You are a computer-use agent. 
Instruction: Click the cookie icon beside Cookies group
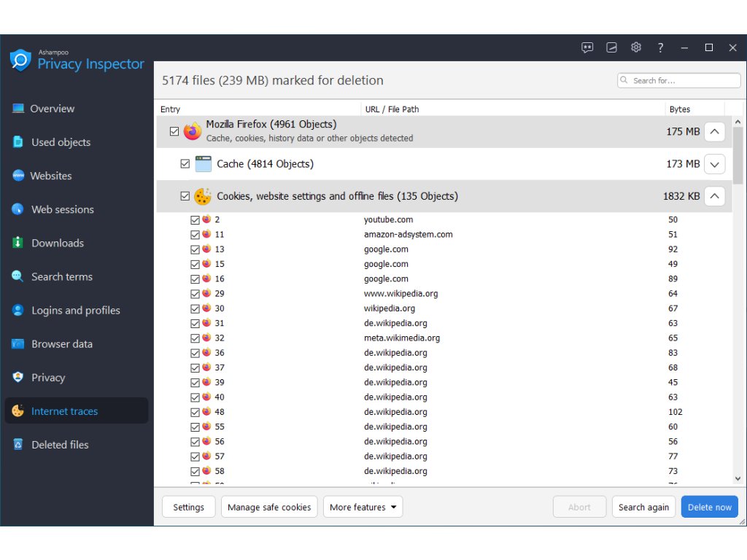pos(203,196)
